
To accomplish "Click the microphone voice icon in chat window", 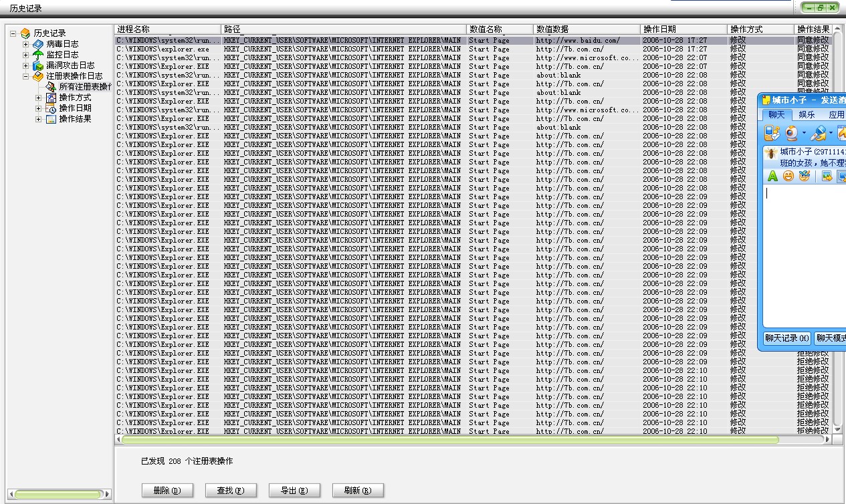I will pos(818,134).
